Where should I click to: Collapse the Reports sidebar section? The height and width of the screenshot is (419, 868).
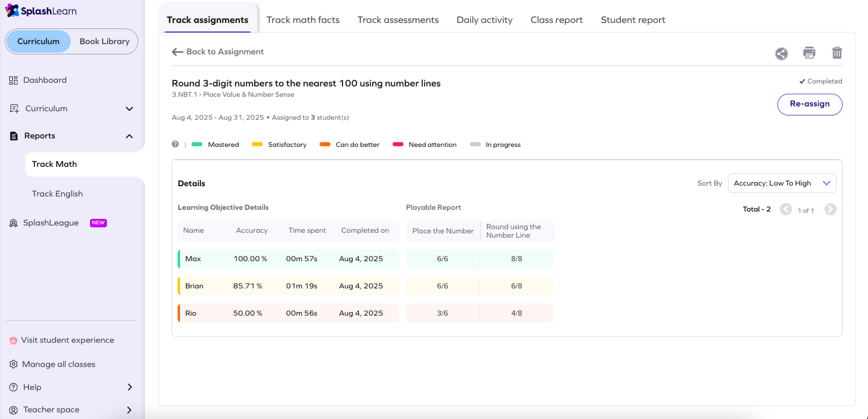point(129,135)
